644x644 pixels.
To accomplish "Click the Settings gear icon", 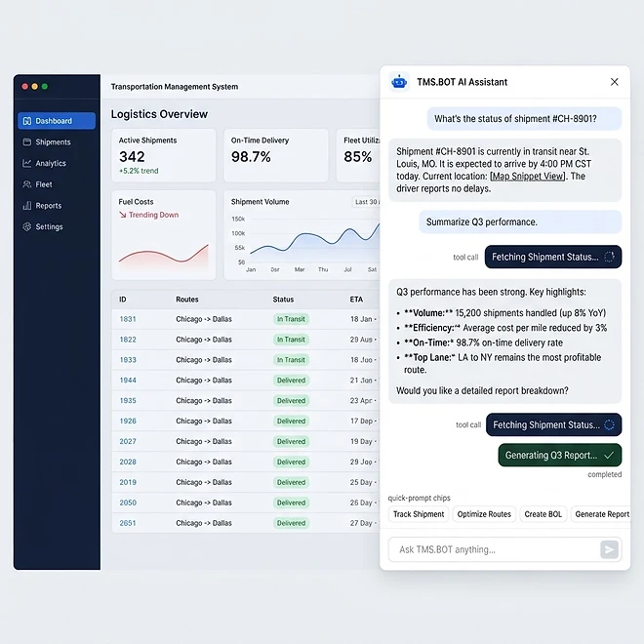I will pos(27,226).
